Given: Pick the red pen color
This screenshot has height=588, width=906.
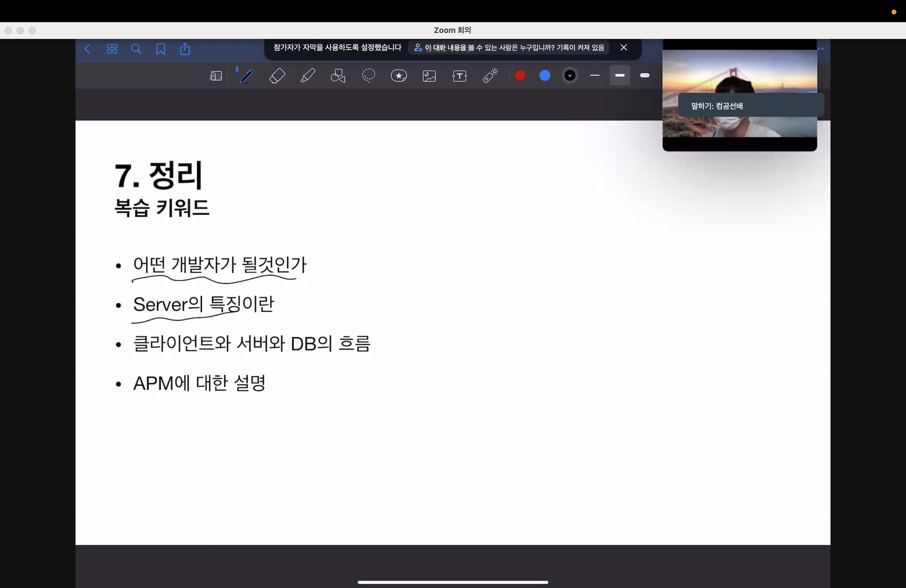Looking at the screenshot, I should pyautogui.click(x=520, y=76).
